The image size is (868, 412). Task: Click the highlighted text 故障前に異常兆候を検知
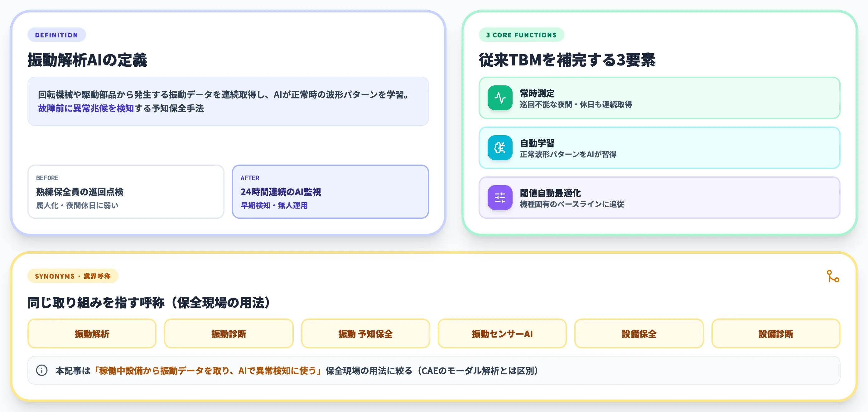tap(86, 108)
